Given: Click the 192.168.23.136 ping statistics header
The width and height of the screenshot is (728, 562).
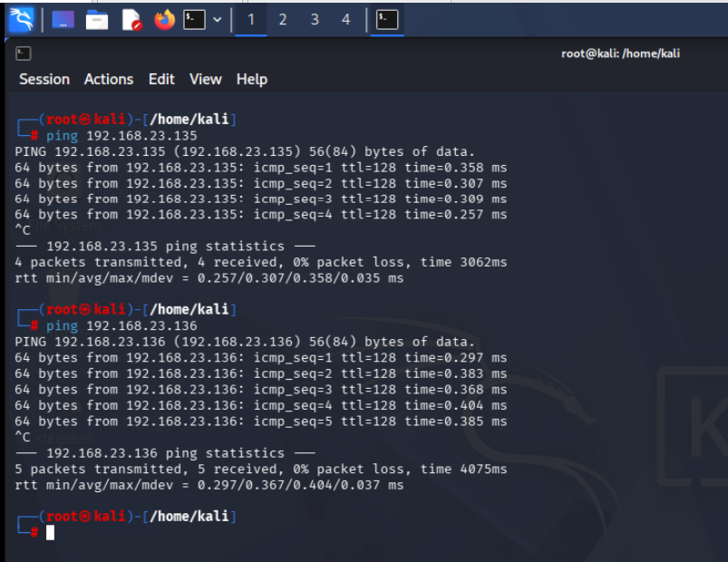Looking at the screenshot, I should 165,453.
